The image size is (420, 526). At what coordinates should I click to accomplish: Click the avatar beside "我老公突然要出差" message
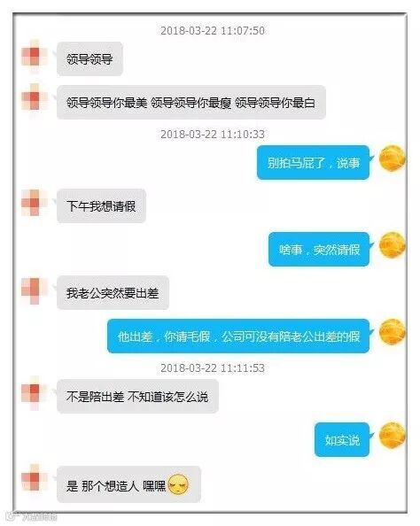[33, 290]
